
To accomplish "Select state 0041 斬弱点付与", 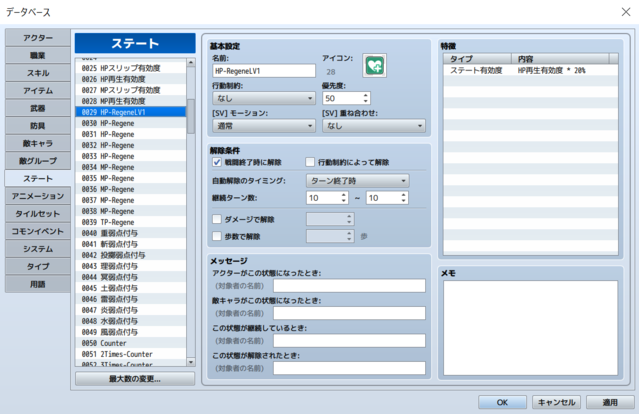I will 131,244.
